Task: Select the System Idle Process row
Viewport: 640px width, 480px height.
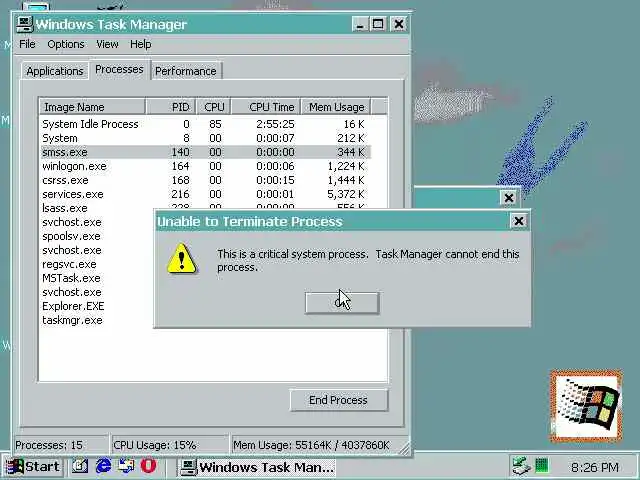Action: click(x=206, y=124)
